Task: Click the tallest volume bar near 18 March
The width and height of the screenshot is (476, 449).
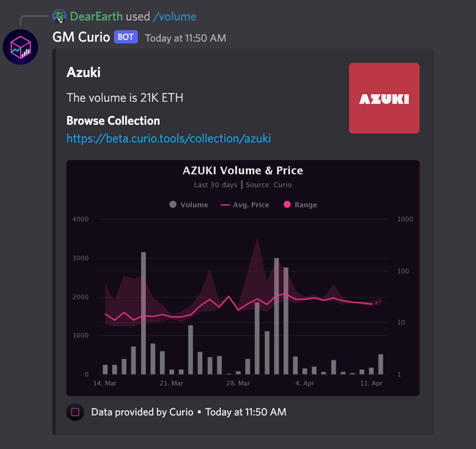Action: tap(143, 313)
